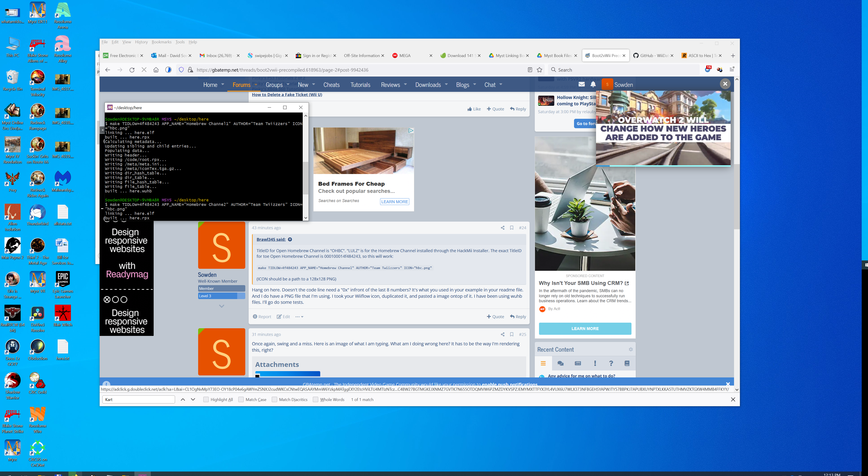Viewport: 868px width, 476px height.
Task: Share post #24 via share icon
Action: pos(502,228)
